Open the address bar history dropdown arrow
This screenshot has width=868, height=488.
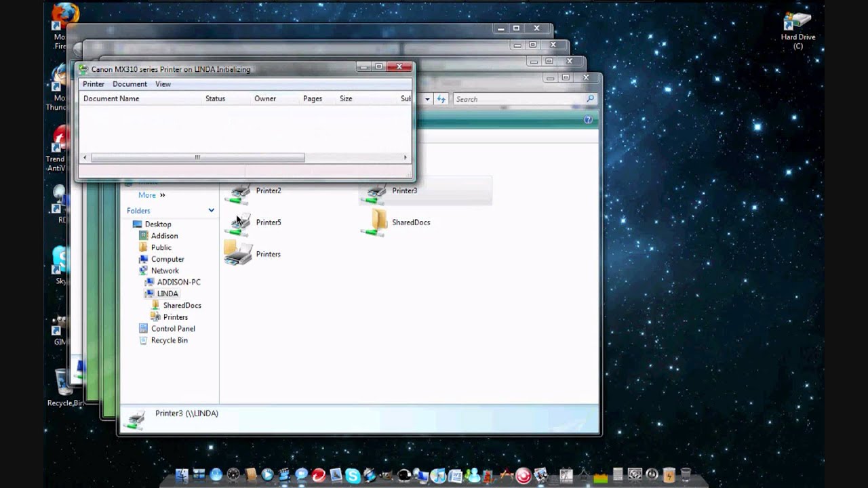coord(427,99)
